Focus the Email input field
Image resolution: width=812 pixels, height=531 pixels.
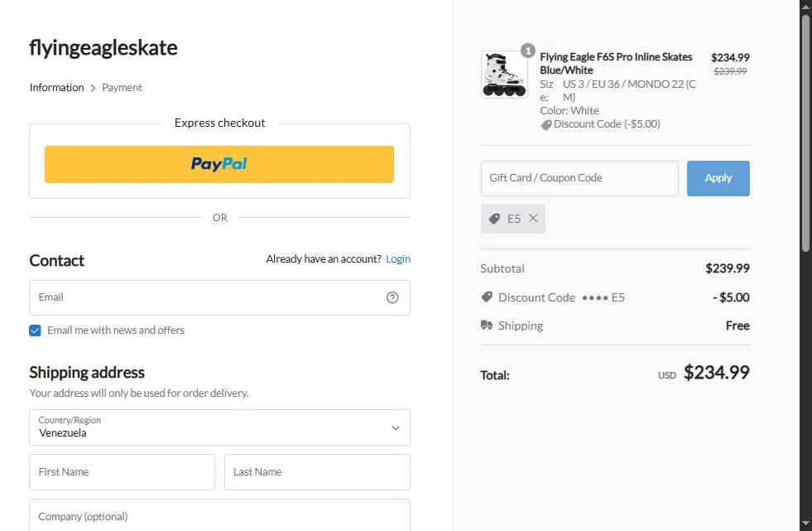[219, 298]
